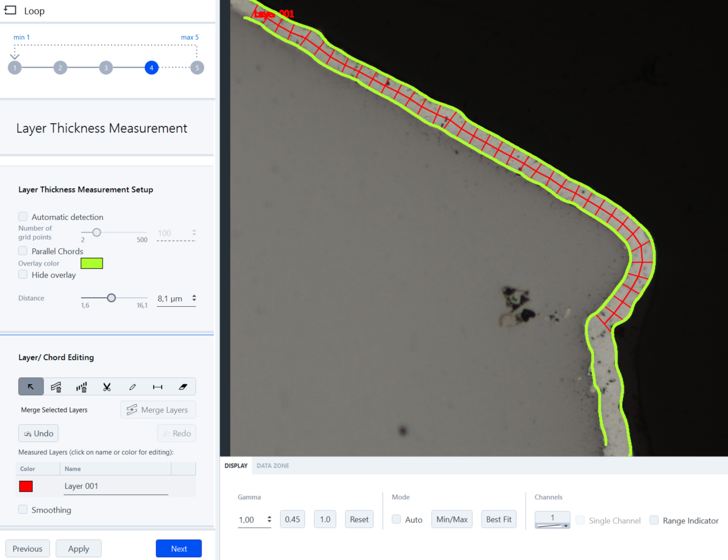728x560 pixels.
Task: Click the Distance value stepper arrows
Action: 194,298
